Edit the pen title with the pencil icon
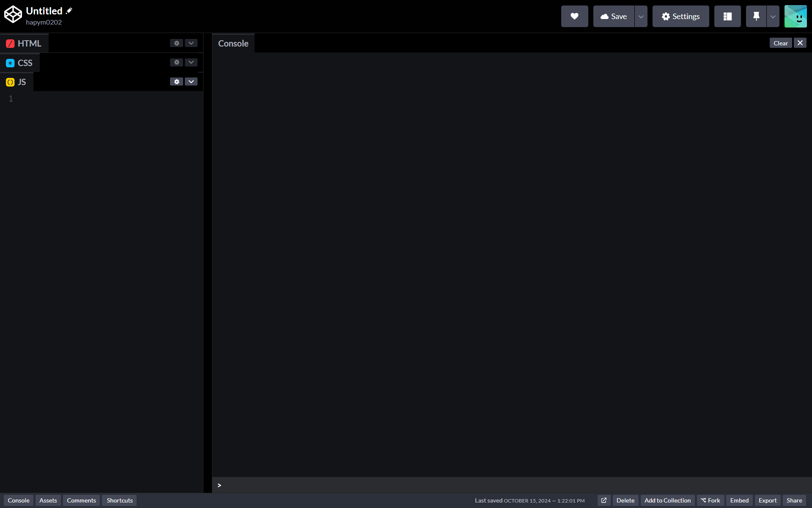This screenshot has width=812, height=508. click(x=69, y=10)
